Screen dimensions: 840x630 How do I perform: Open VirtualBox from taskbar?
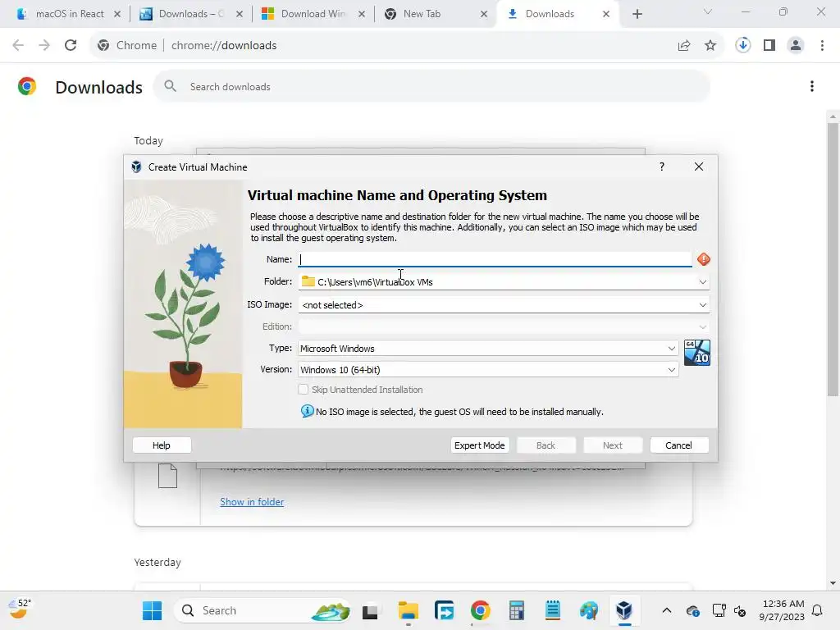pyautogui.click(x=624, y=610)
